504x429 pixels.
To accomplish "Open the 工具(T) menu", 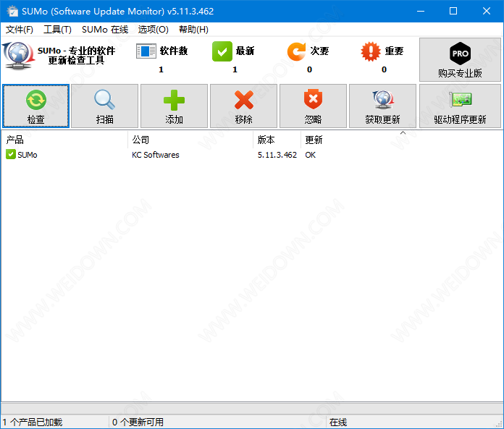I will click(x=57, y=30).
